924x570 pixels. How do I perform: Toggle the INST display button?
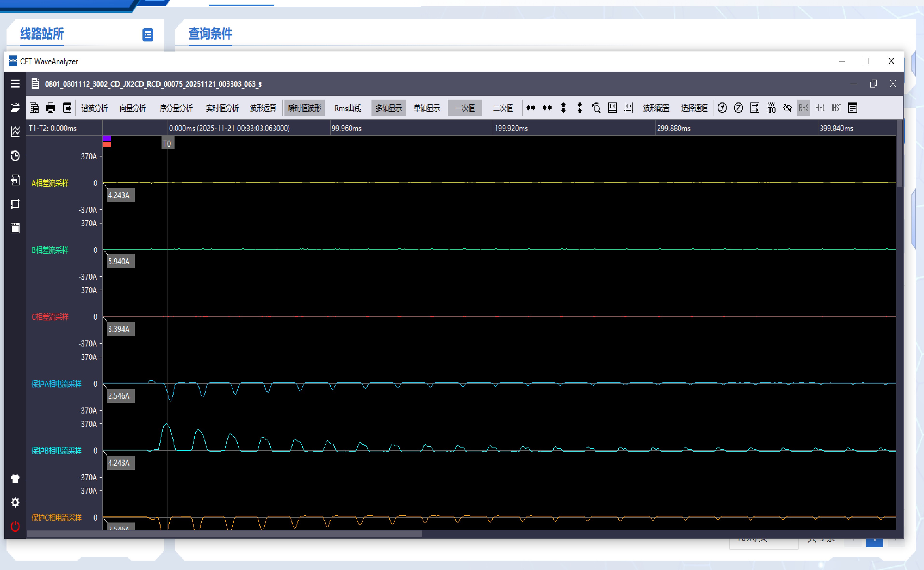coord(836,108)
